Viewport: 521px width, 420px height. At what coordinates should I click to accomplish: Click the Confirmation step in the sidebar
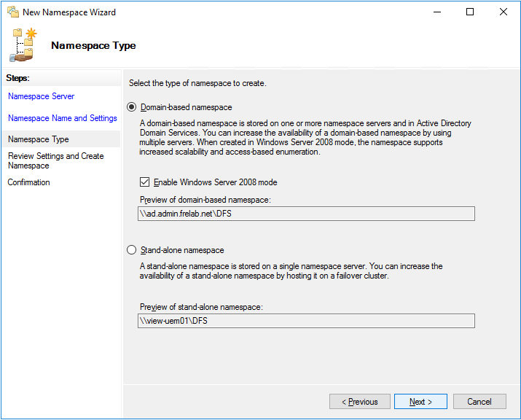click(x=28, y=182)
